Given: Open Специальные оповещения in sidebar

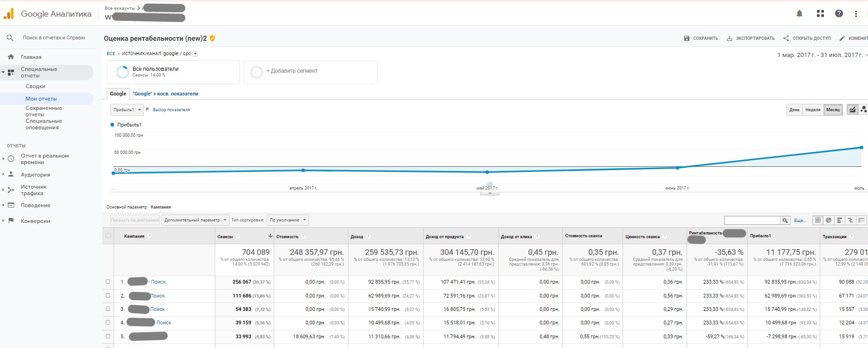Looking at the screenshot, I should 44,124.
